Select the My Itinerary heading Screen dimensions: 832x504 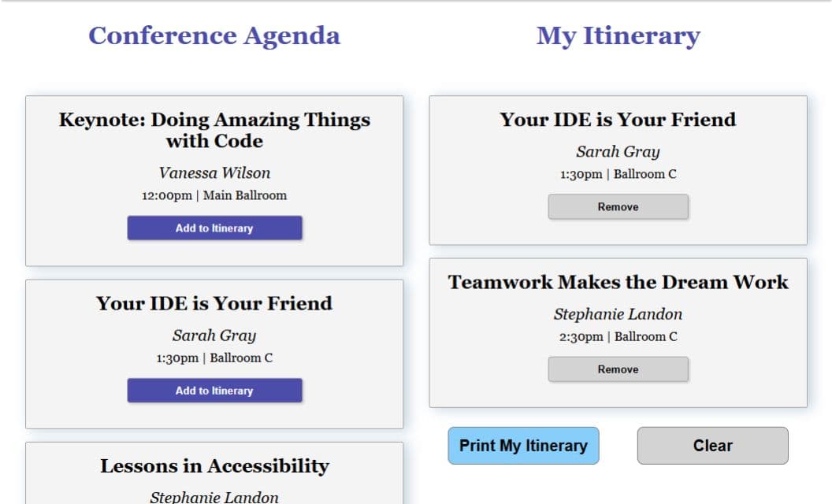pyautogui.click(x=618, y=36)
